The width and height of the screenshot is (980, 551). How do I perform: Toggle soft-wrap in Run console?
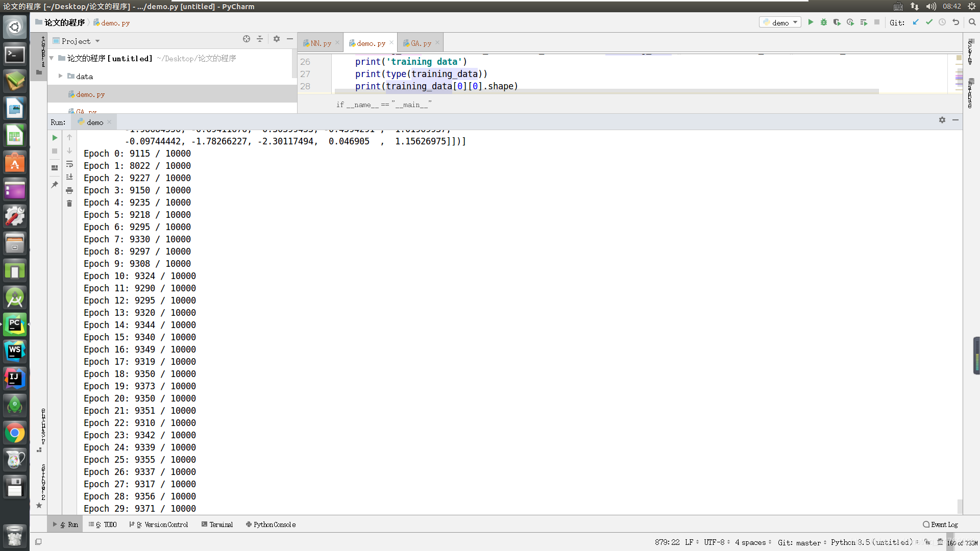(69, 164)
